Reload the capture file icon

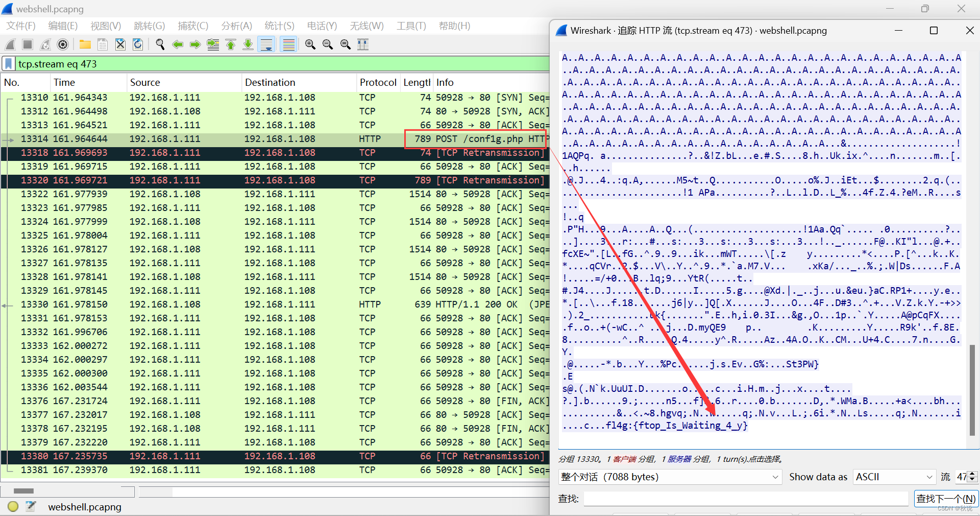point(138,44)
